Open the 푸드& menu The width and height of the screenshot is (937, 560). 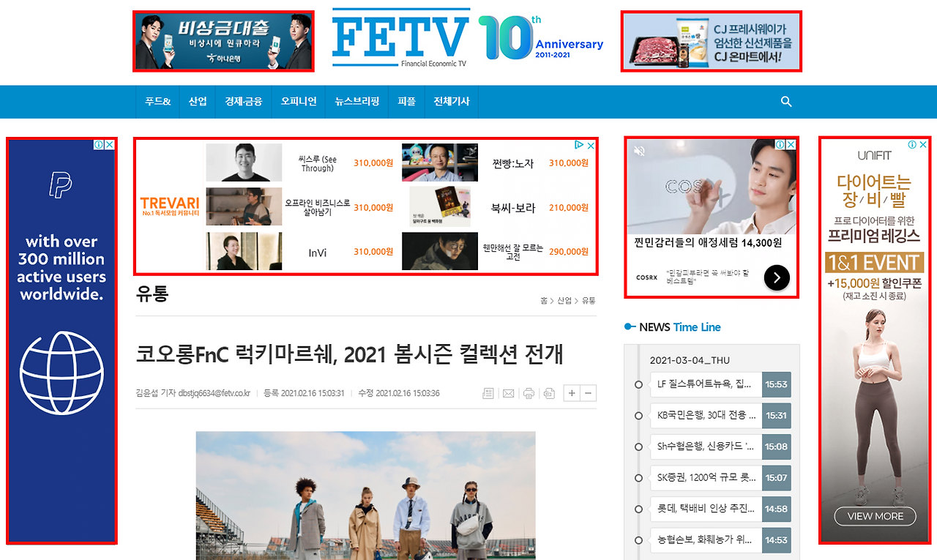(157, 102)
